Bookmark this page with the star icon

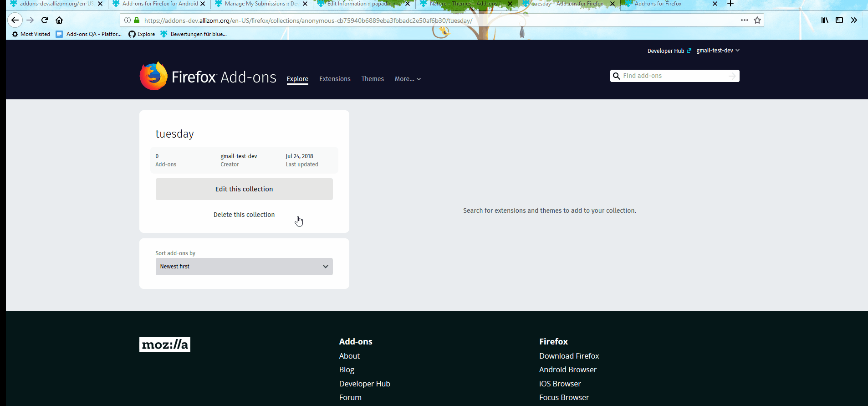tap(757, 20)
